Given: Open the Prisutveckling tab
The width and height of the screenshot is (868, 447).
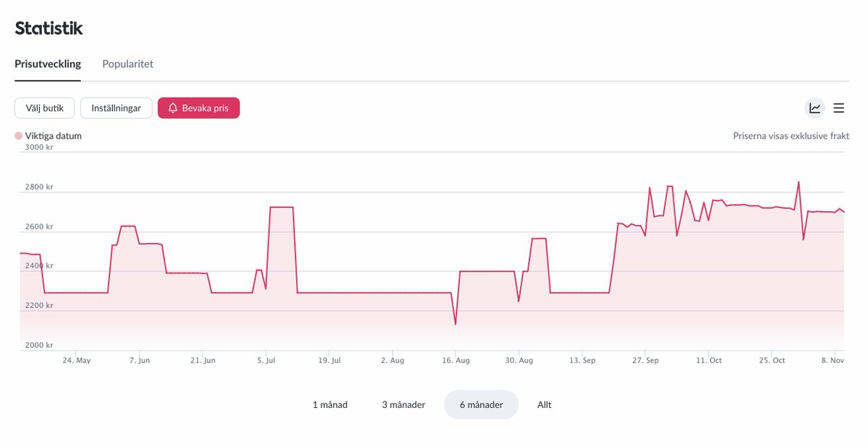Looking at the screenshot, I should tap(48, 64).
